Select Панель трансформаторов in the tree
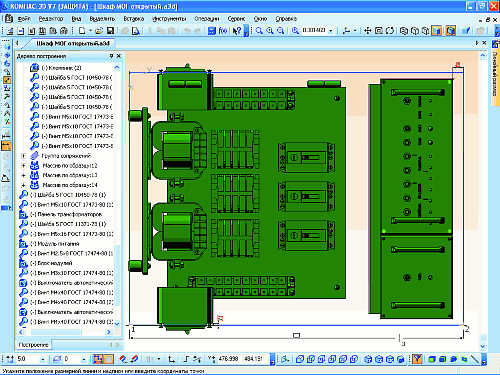Screen dimensions: 500x375 pyautogui.click(x=70, y=214)
